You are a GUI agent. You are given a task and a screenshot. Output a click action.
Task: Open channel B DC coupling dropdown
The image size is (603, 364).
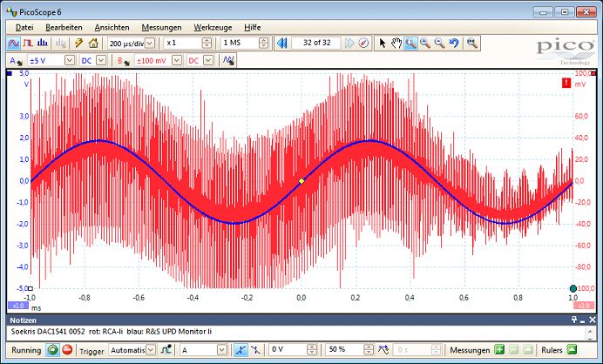tap(208, 60)
